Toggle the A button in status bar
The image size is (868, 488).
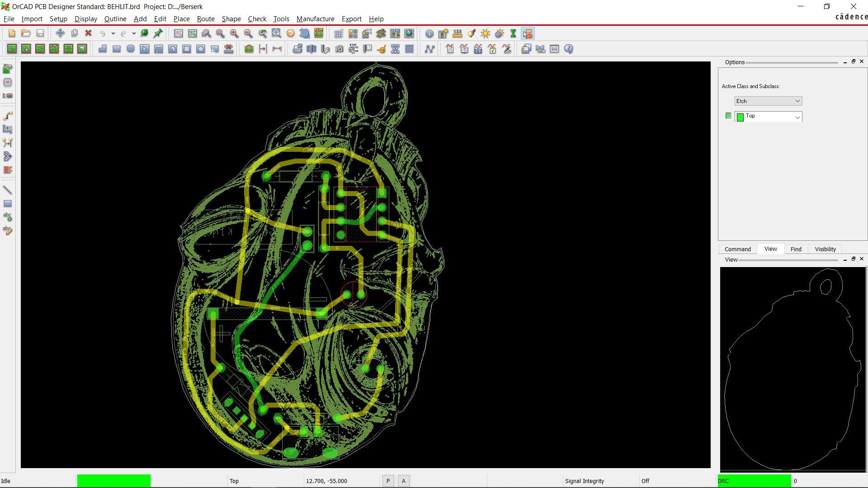404,481
